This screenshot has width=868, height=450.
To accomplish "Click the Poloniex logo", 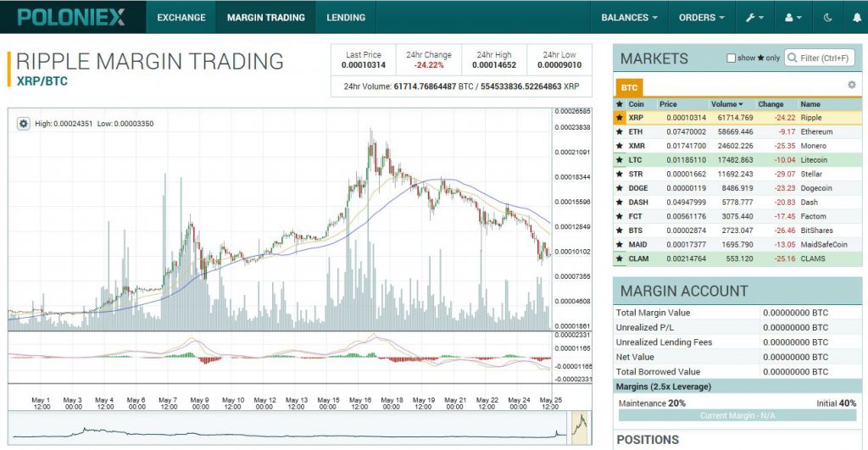I will point(71,17).
